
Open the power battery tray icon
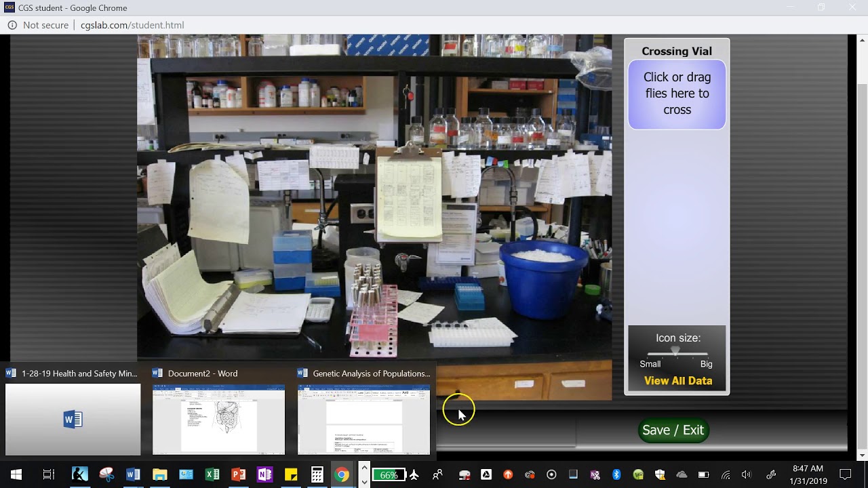[703, 474]
